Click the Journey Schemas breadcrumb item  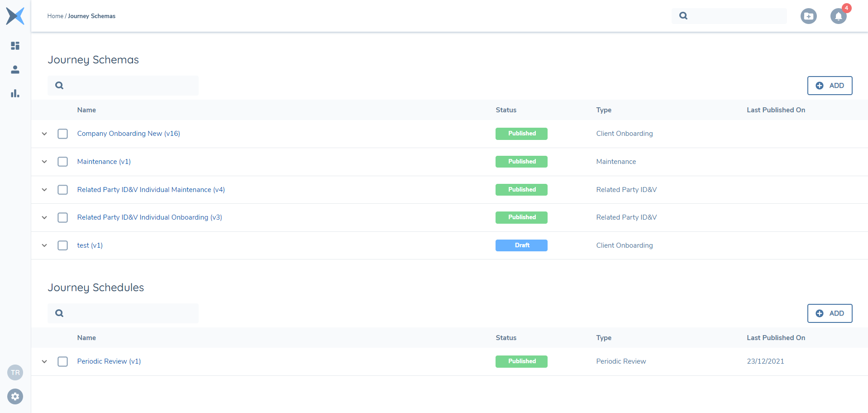click(91, 16)
